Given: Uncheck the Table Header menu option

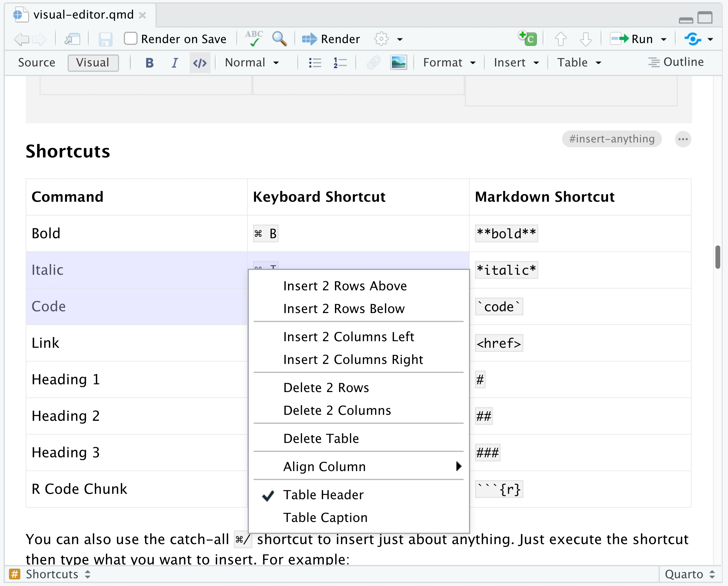Looking at the screenshot, I should pos(323,495).
